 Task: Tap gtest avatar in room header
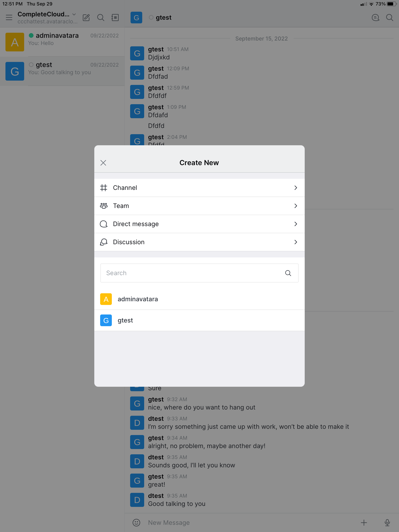tap(136, 18)
